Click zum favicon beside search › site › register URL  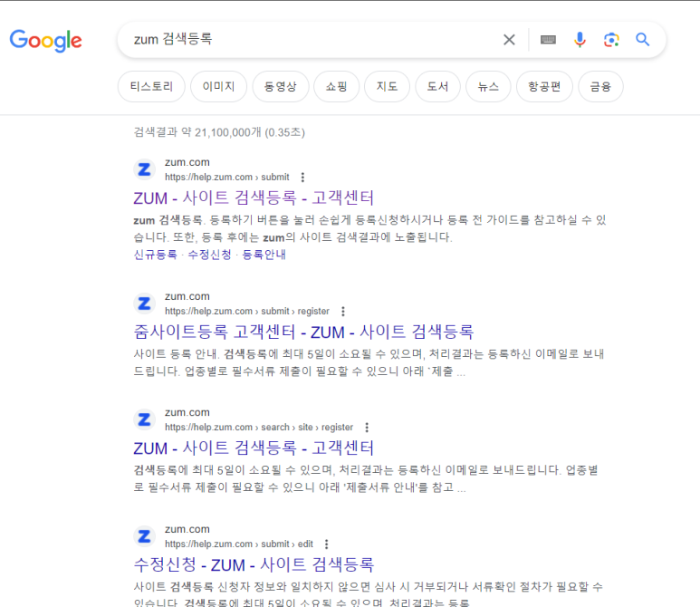pos(145,419)
